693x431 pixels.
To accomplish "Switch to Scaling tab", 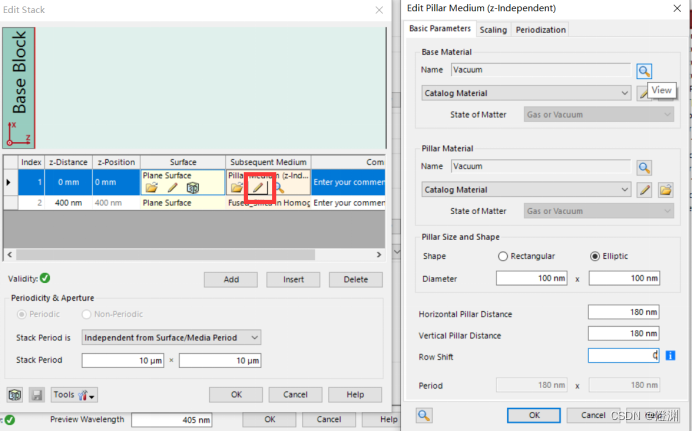I will click(x=493, y=30).
